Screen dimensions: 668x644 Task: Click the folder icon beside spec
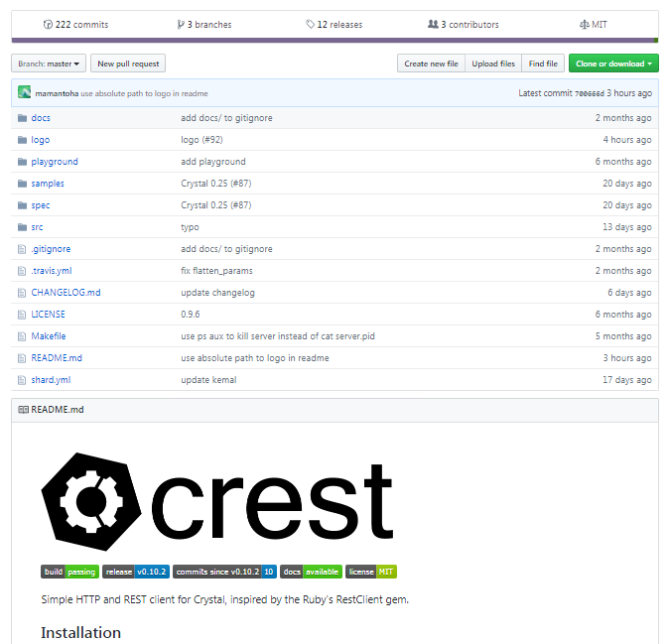[22, 205]
